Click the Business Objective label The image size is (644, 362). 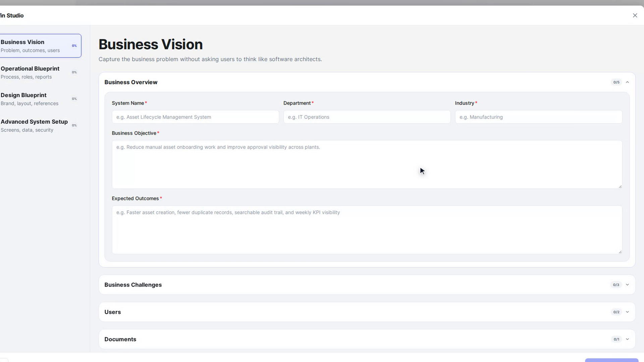click(134, 133)
